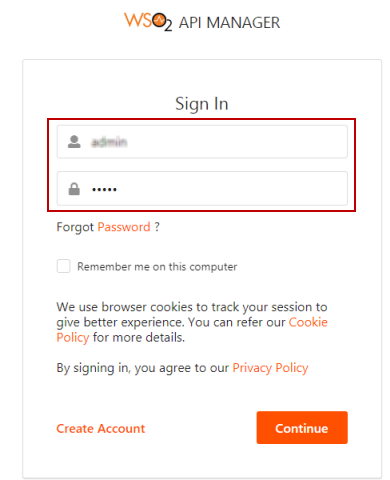This screenshot has height=480, width=390.
Task: Click the masked password dots
Action: (x=104, y=190)
